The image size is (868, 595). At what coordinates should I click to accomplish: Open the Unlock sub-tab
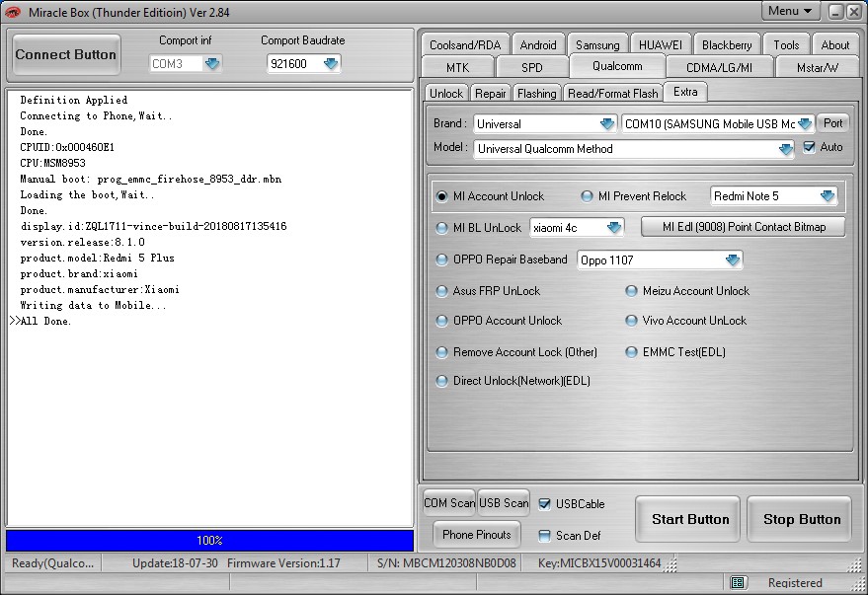[446, 93]
